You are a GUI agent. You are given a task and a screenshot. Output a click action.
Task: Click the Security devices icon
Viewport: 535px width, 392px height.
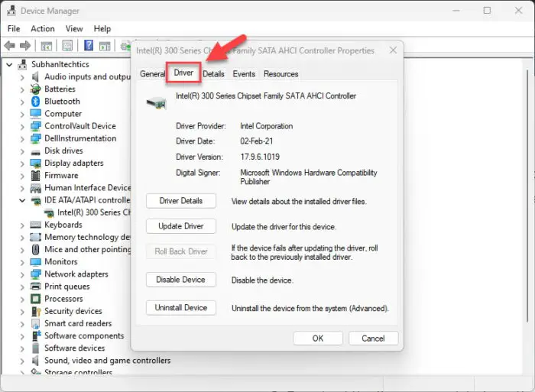click(x=36, y=311)
